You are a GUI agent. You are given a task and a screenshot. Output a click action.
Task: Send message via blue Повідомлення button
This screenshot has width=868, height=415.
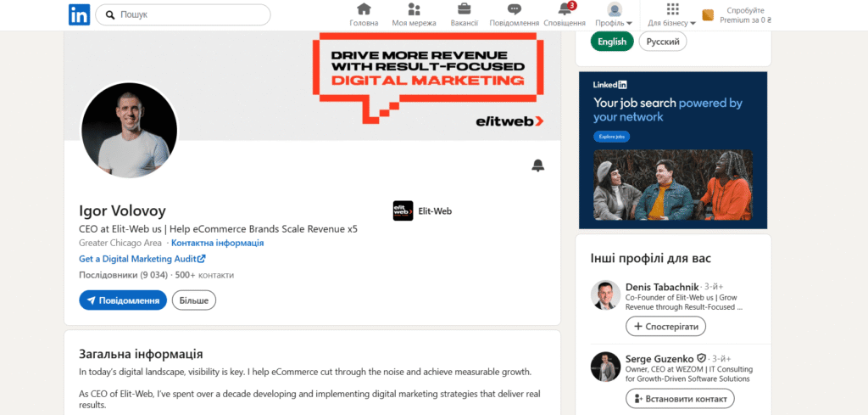pos(123,300)
